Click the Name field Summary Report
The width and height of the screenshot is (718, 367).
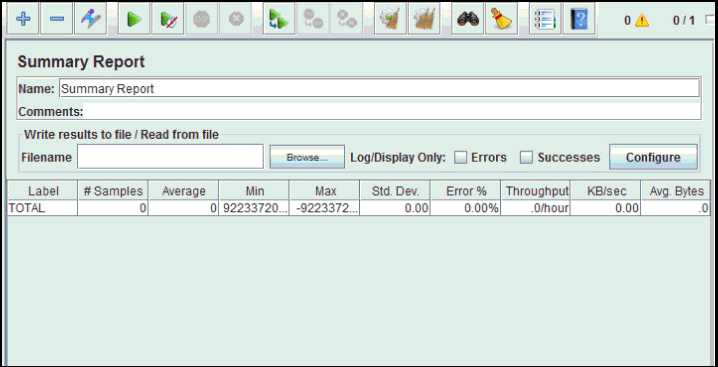[379, 88]
